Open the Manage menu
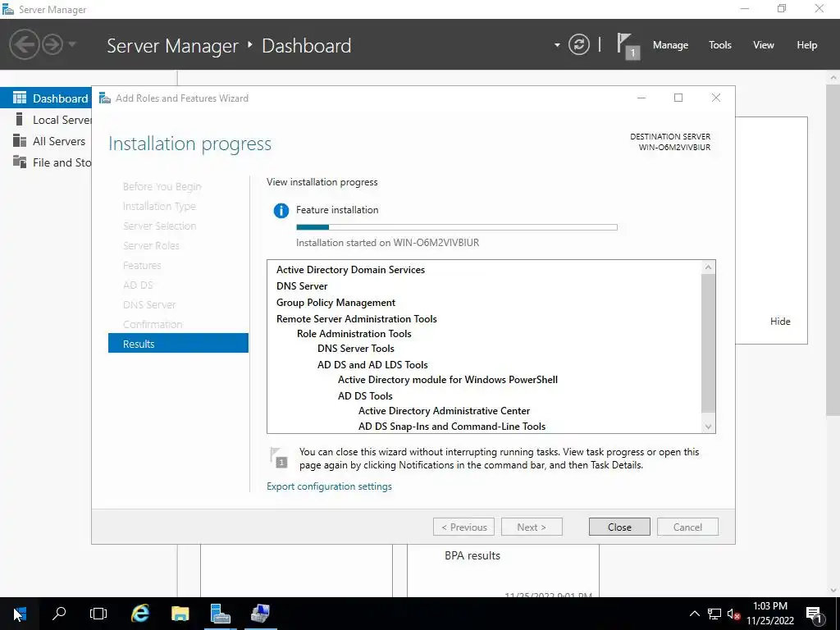Image resolution: width=840 pixels, height=630 pixels. (x=670, y=45)
